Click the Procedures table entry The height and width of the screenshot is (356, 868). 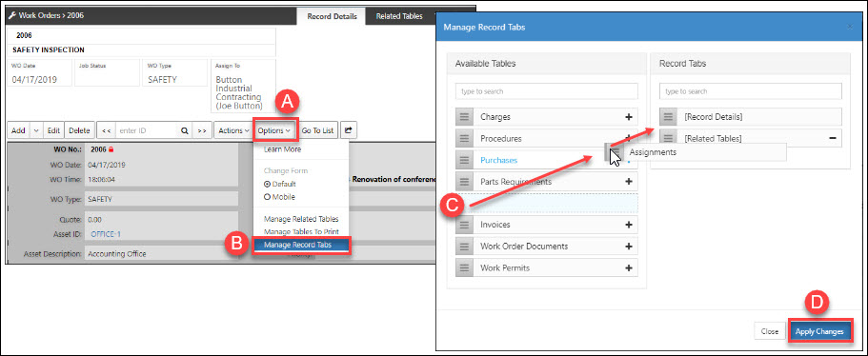tap(546, 139)
